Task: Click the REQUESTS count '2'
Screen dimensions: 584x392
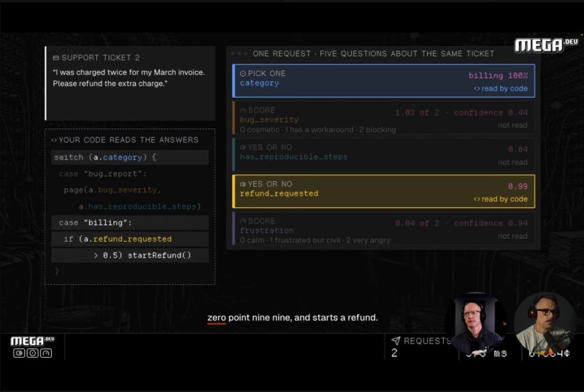Action: (394, 353)
